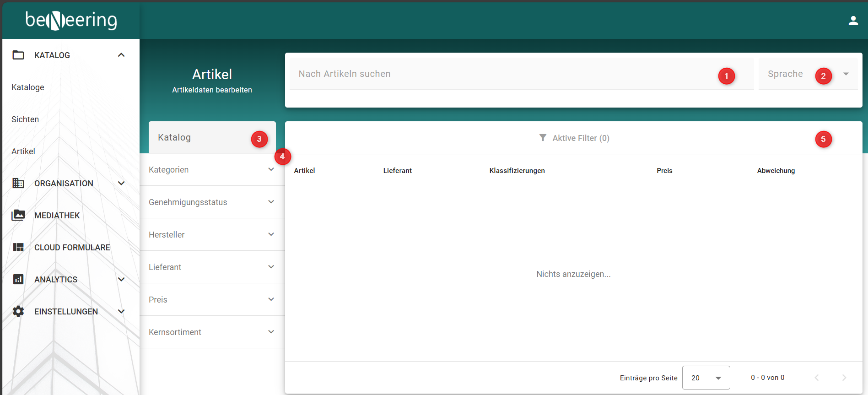
Task: Open Kataloge in the sidebar
Action: coord(28,87)
